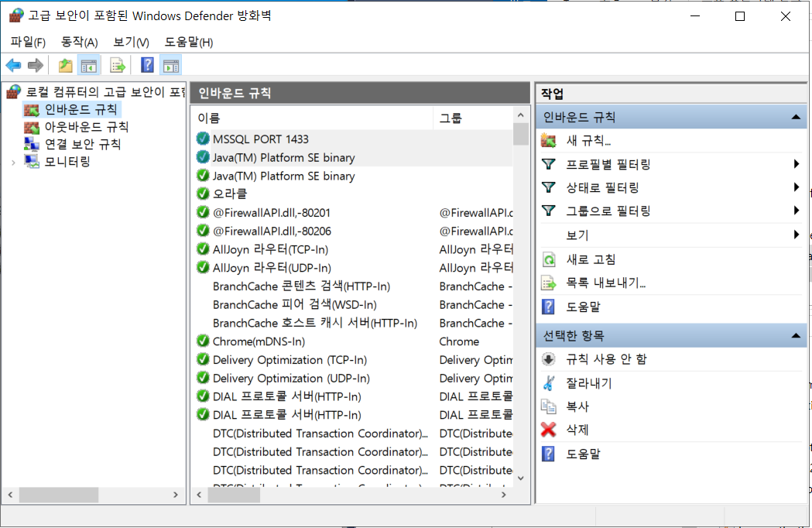The width and height of the screenshot is (812, 528).
Task: Select Delivery Optimization (UDP-In) rule
Action: coord(291,379)
